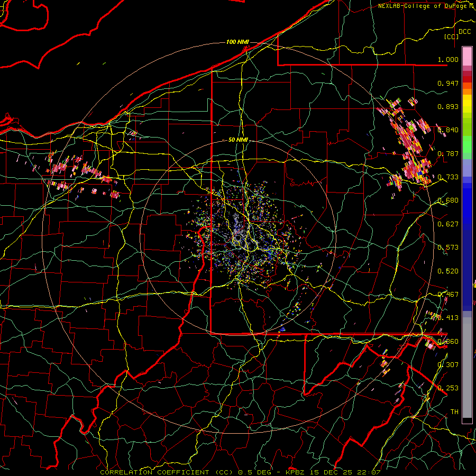Screen dimensions: 476x476
Task: Select the 0.253 color scale value
Action: tap(448, 388)
